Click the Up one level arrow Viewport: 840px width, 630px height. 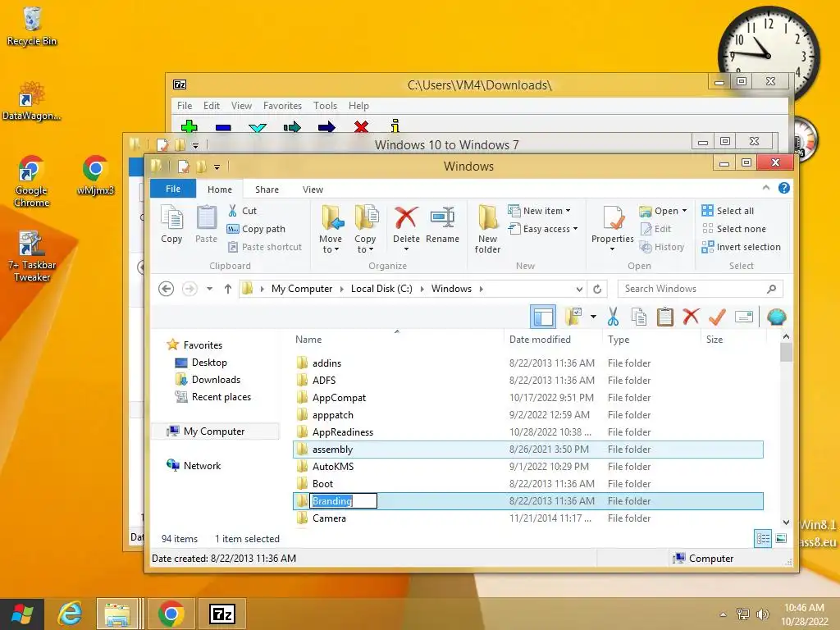[x=228, y=289]
